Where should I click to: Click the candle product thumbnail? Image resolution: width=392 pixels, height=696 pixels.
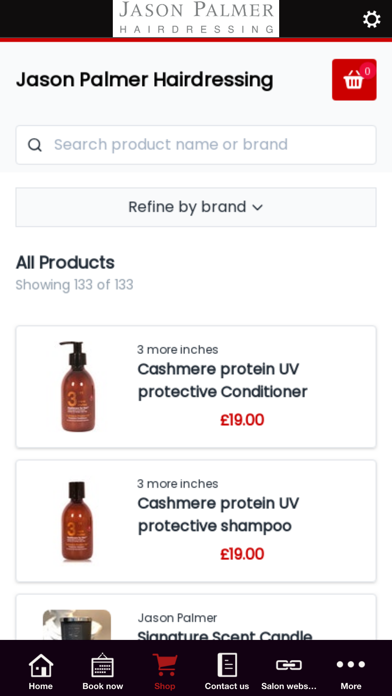77,625
